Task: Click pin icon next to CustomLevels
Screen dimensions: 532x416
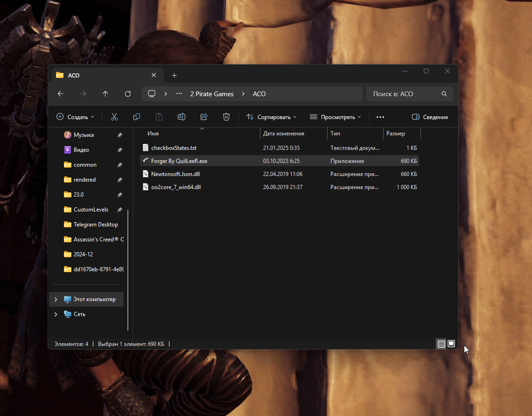Action: click(x=119, y=210)
